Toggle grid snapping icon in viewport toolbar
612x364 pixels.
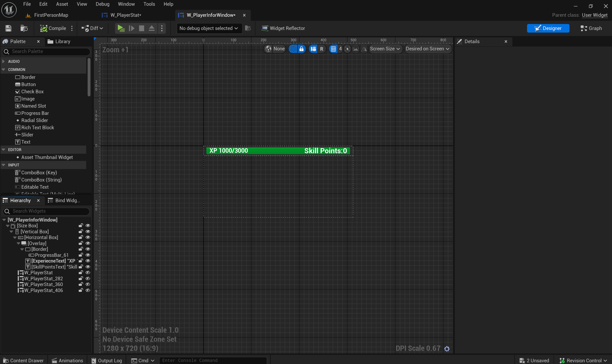333,49
